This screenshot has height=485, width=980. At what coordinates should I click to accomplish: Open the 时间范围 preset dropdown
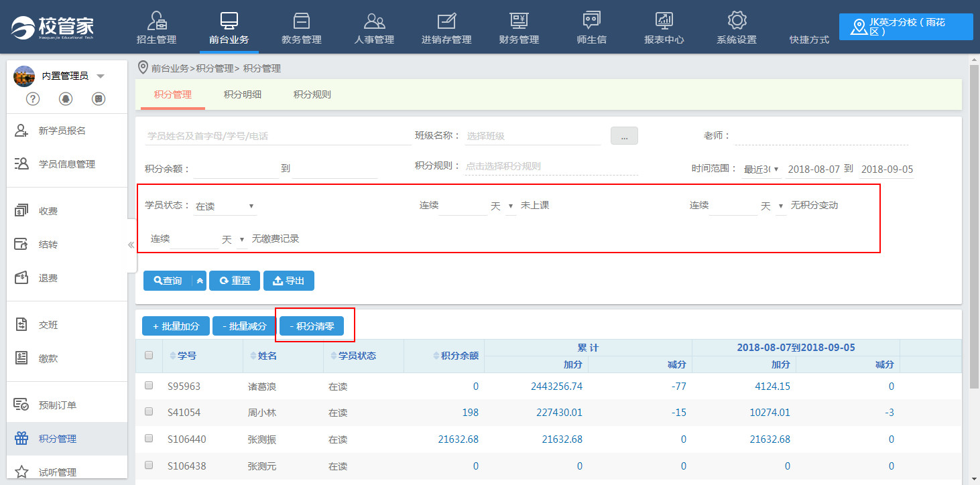point(761,169)
